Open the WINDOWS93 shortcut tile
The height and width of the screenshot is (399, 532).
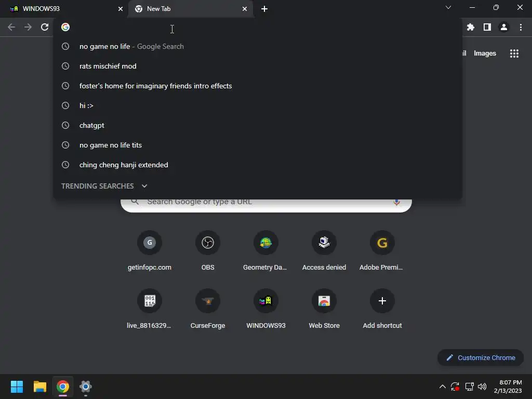coord(265,309)
